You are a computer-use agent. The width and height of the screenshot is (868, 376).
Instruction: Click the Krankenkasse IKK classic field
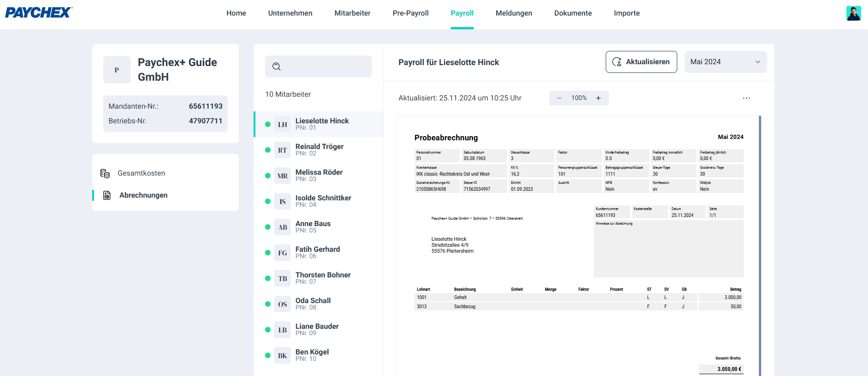(461, 171)
